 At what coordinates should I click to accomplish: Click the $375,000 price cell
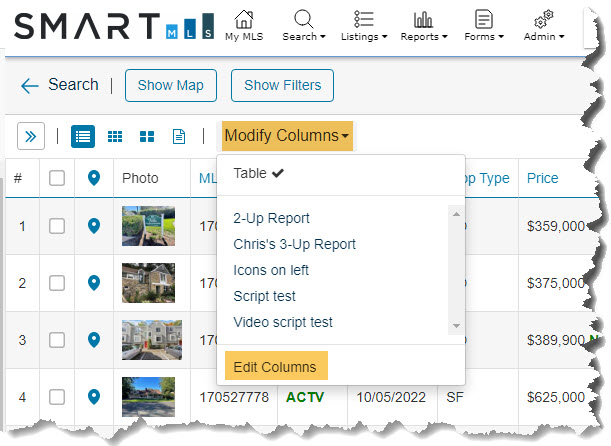[556, 283]
